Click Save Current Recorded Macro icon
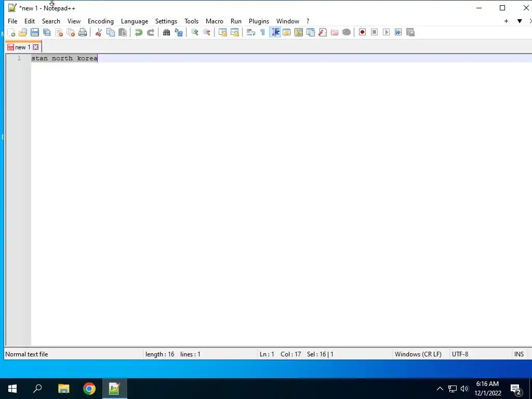The height and width of the screenshot is (399, 532). pos(410,32)
